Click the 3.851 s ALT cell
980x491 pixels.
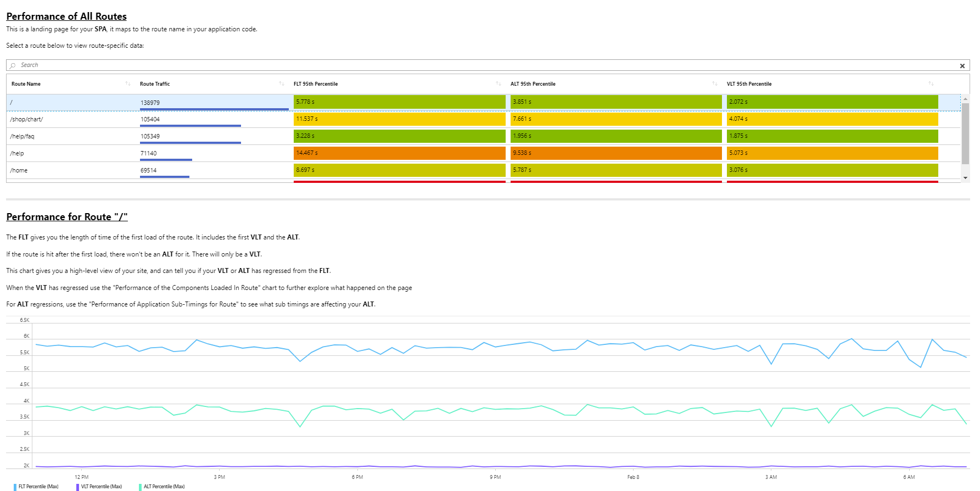point(616,102)
